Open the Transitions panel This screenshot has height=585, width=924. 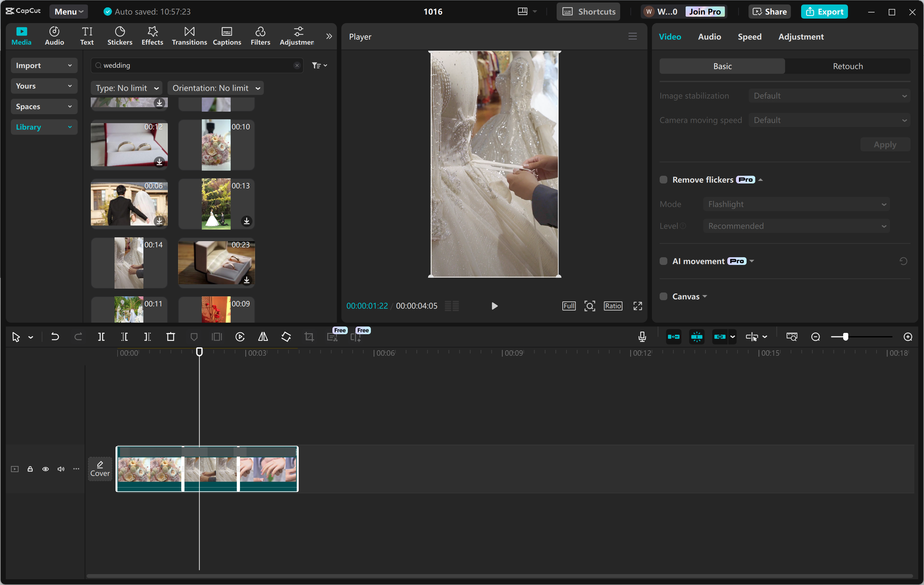(189, 36)
